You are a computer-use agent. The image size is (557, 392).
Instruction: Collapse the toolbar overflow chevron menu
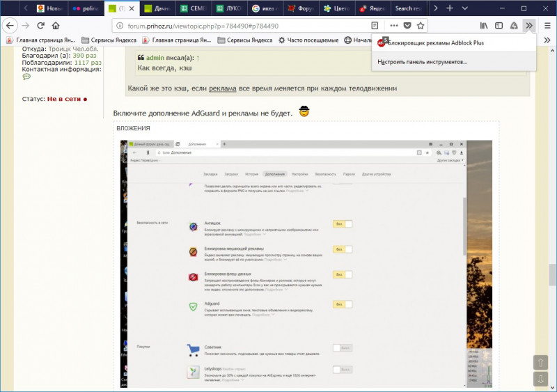529,26
